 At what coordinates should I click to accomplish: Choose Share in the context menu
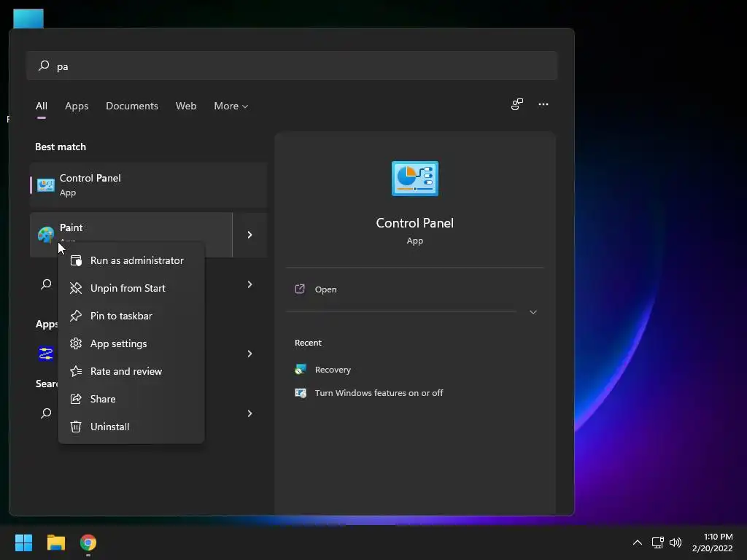click(131, 399)
